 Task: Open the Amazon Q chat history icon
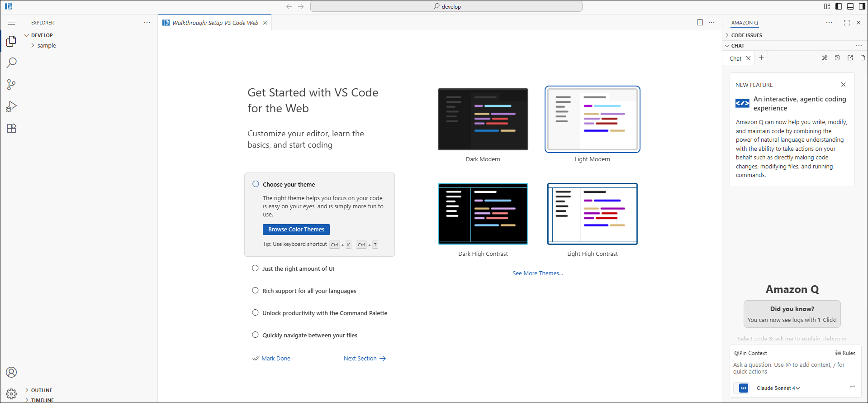click(x=837, y=58)
